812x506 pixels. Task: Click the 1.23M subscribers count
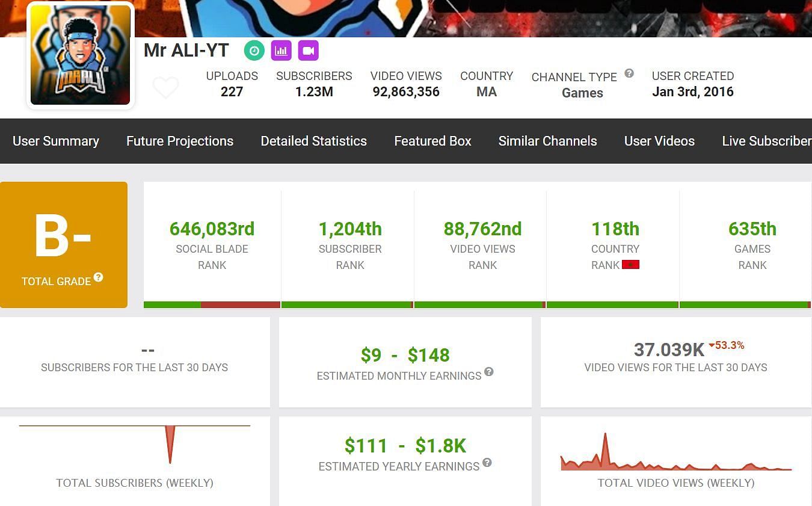pyautogui.click(x=314, y=92)
